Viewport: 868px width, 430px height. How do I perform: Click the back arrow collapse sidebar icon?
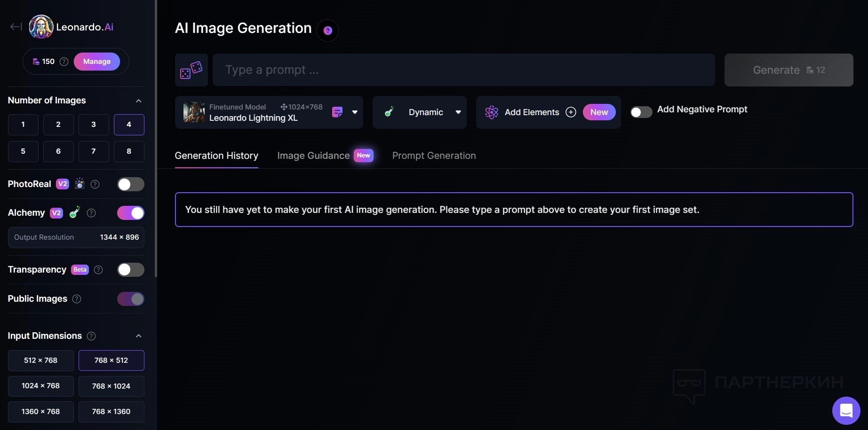point(16,27)
